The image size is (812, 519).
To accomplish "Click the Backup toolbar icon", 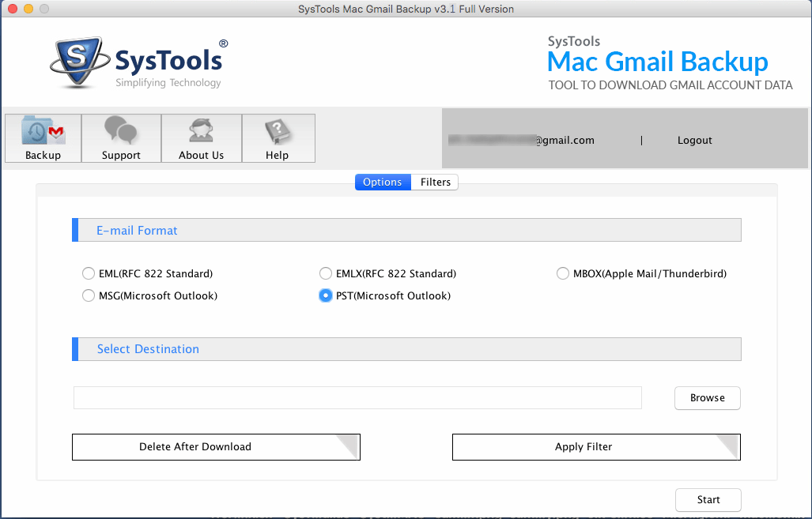I will [x=42, y=138].
